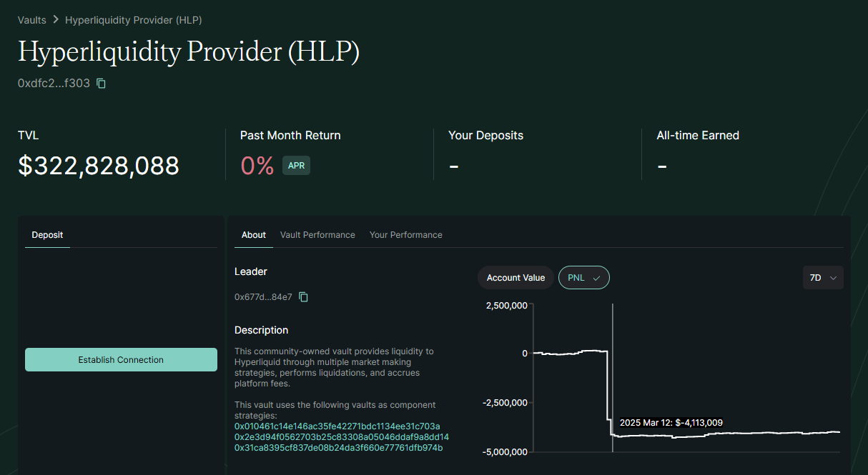Image resolution: width=868 pixels, height=475 pixels.
Task: Switch to Your Performance tab
Action: tap(406, 235)
